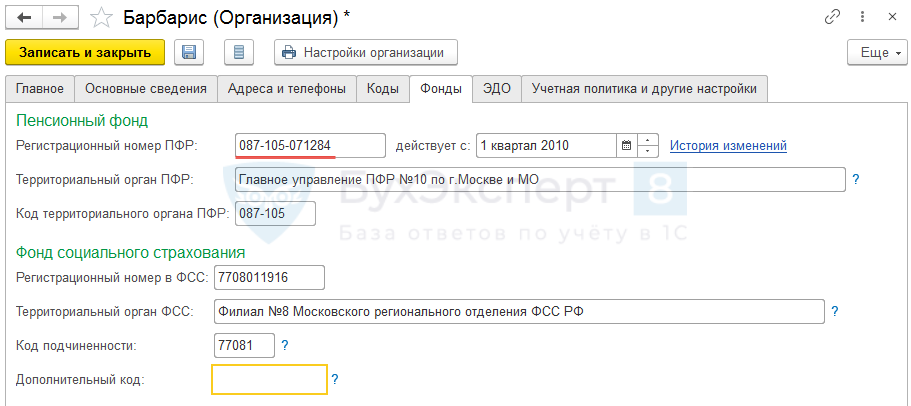Open the Учетная политика и другие настройки tab
The width and height of the screenshot is (911, 406).
click(x=644, y=89)
